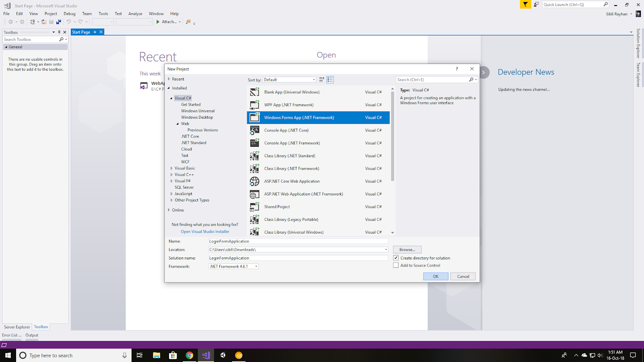Close the Toolbox panel
The width and height of the screenshot is (644, 362).
point(65,32)
